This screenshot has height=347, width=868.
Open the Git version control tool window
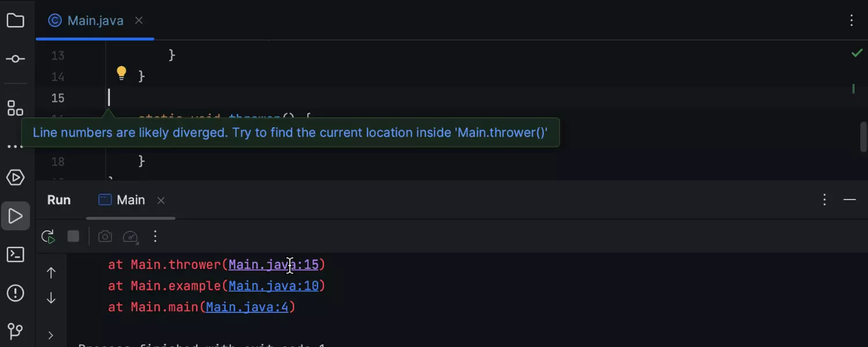[15, 331]
